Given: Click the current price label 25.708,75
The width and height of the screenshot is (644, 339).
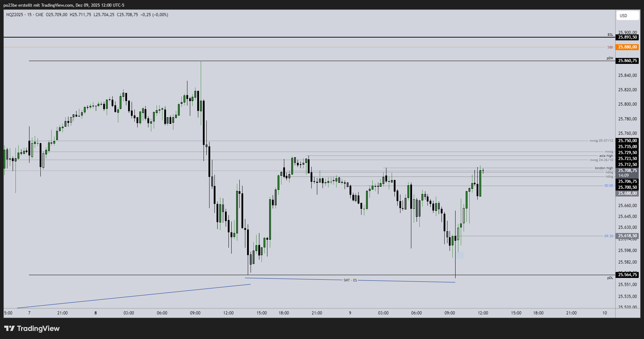Looking at the screenshot, I should tap(627, 171).
